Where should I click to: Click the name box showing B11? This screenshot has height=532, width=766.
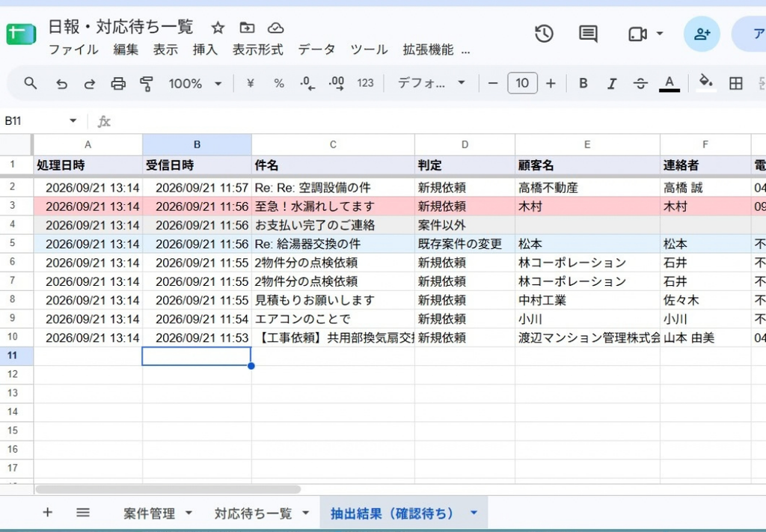pos(33,120)
